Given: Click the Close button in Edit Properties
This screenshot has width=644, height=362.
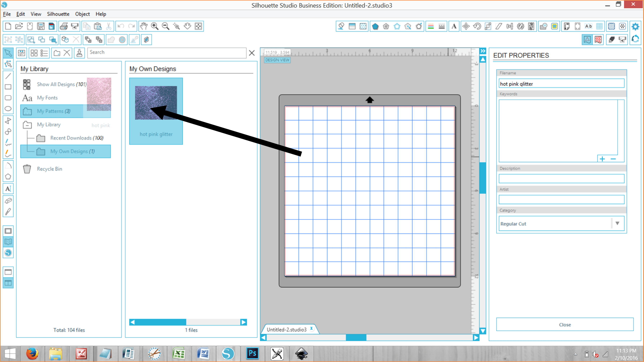Looking at the screenshot, I should [565, 325].
